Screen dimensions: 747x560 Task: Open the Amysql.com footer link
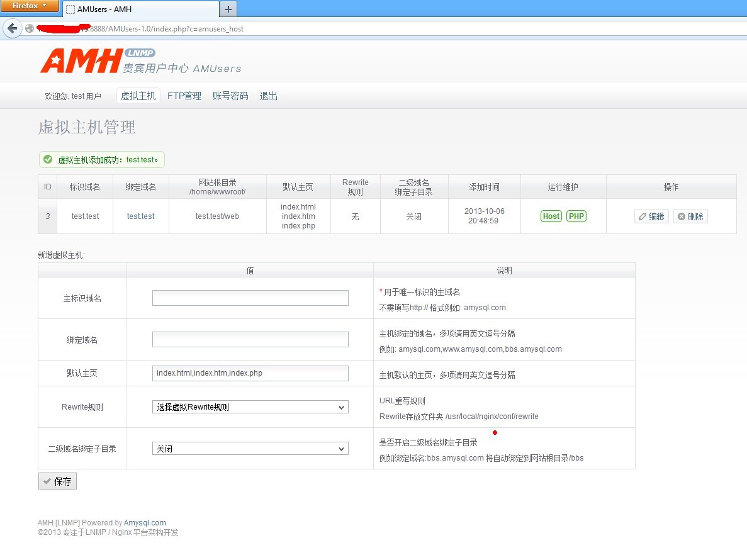[x=145, y=523]
